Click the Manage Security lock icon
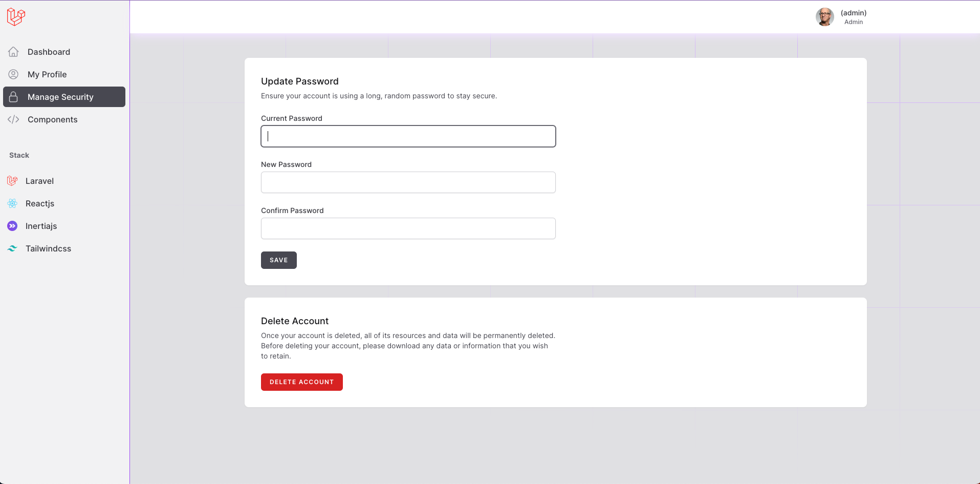The height and width of the screenshot is (484, 980). pyautogui.click(x=13, y=97)
